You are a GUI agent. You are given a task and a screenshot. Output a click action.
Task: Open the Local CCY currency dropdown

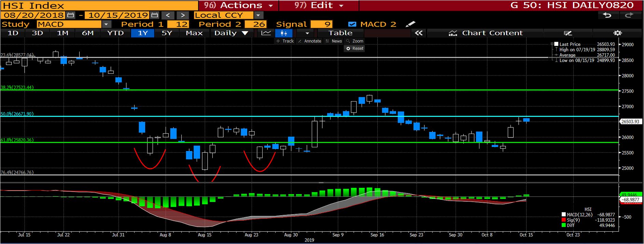(x=258, y=15)
